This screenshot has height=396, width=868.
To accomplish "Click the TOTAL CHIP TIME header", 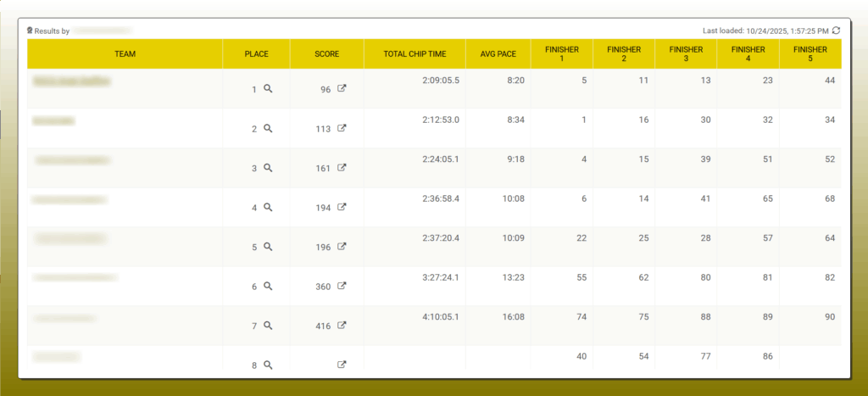I will (415, 54).
